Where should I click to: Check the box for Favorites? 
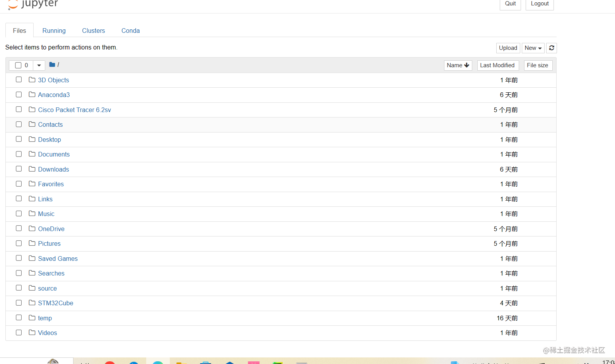coord(19,184)
